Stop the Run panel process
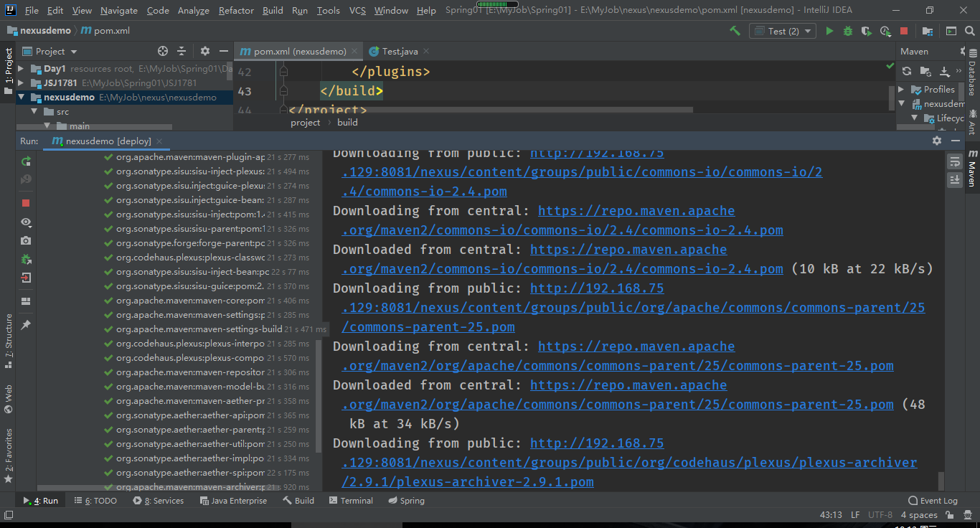The width and height of the screenshot is (980, 528). point(27,203)
